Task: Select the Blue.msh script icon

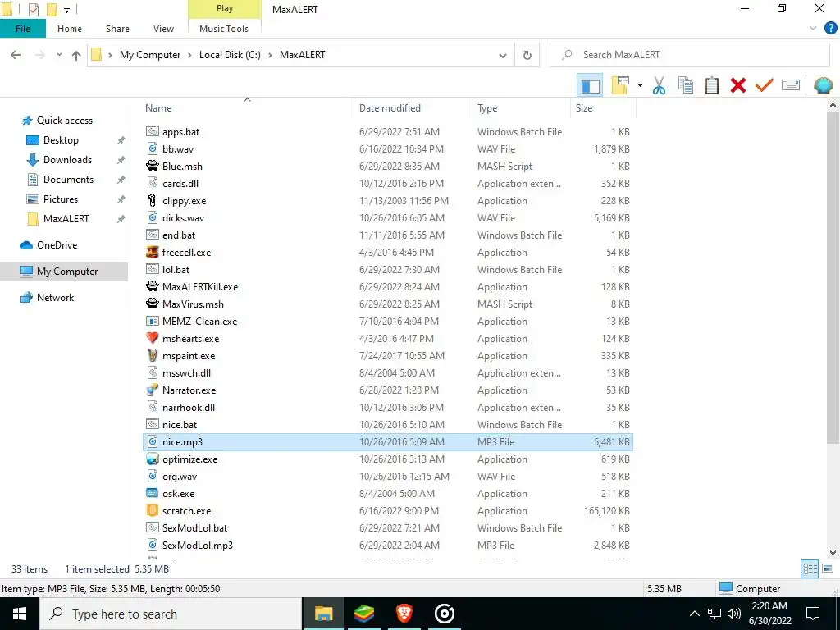Action: [152, 166]
